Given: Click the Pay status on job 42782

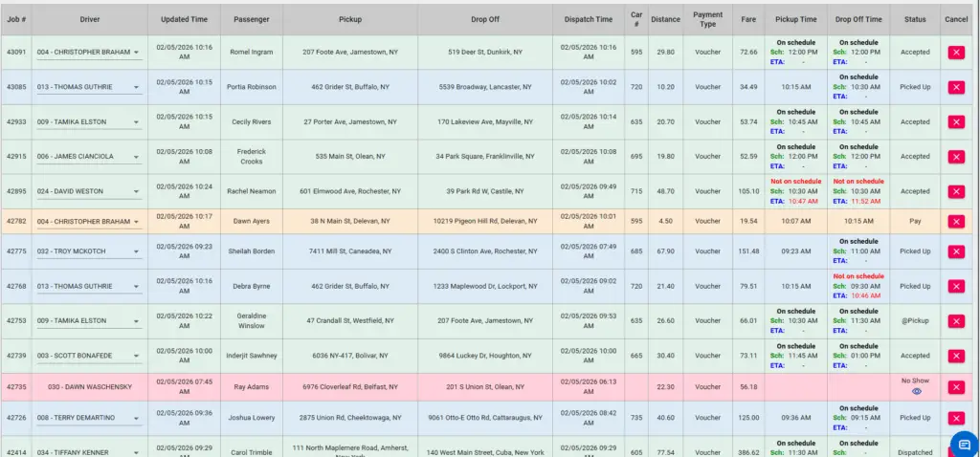Looking at the screenshot, I should click(x=915, y=221).
